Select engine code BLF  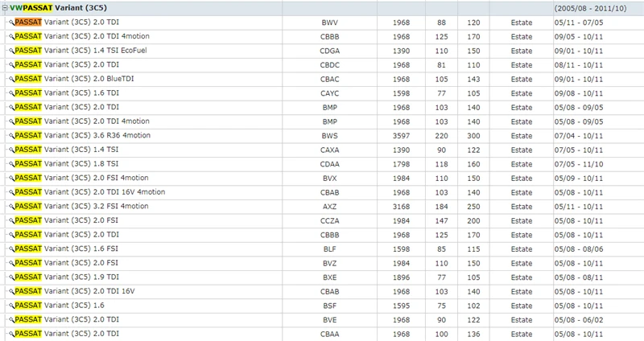click(330, 249)
